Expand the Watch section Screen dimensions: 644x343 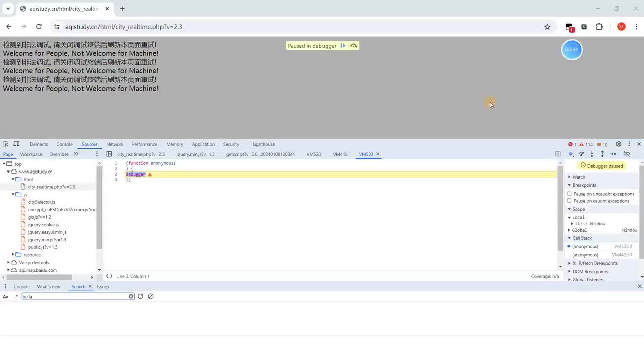[569, 177]
